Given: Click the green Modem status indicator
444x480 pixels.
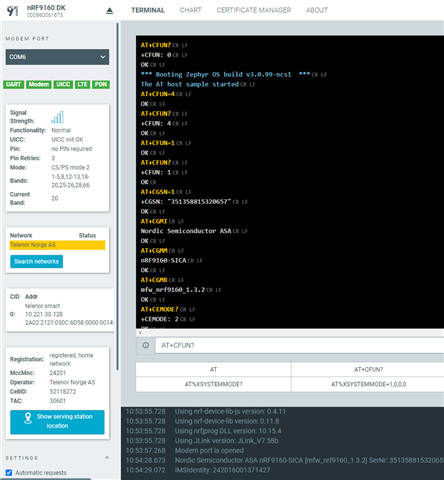Looking at the screenshot, I should (x=39, y=84).
